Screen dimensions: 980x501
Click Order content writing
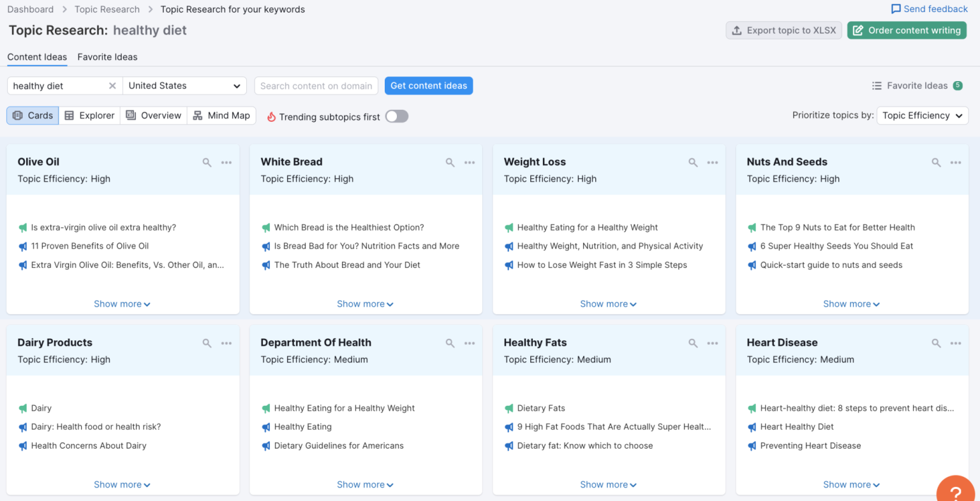click(907, 30)
